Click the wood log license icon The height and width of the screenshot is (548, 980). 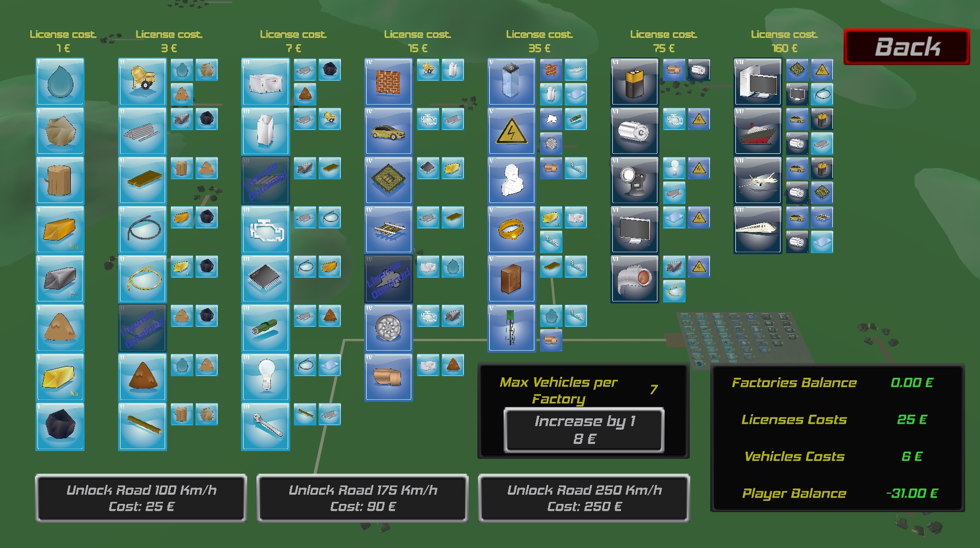(x=60, y=180)
